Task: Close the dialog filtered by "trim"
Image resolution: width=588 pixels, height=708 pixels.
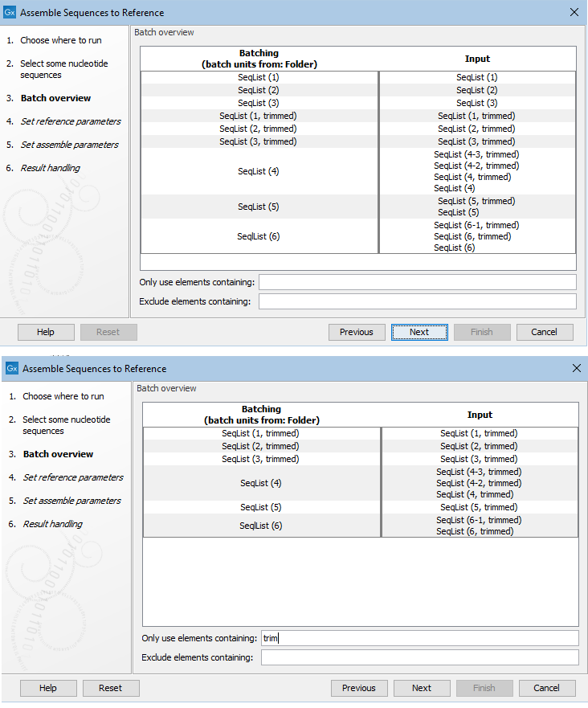Action: (576, 368)
